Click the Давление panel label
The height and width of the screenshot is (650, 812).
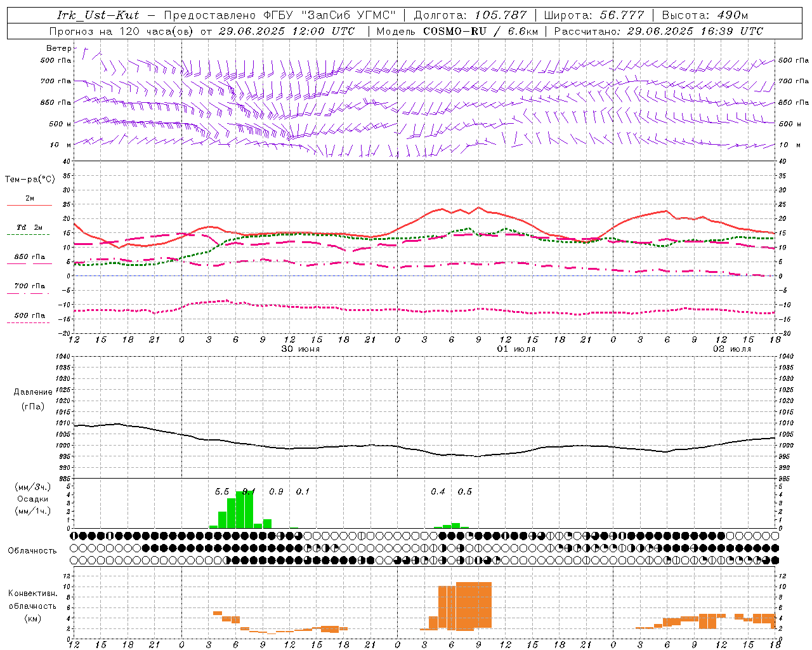(33, 392)
